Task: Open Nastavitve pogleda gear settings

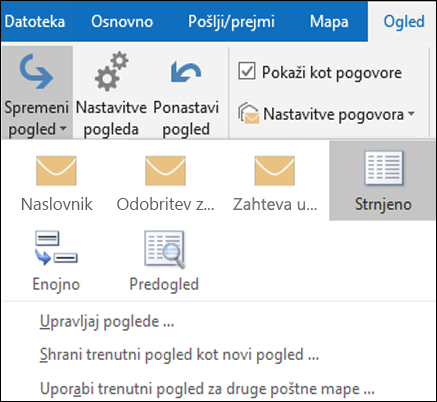Action: tap(111, 93)
